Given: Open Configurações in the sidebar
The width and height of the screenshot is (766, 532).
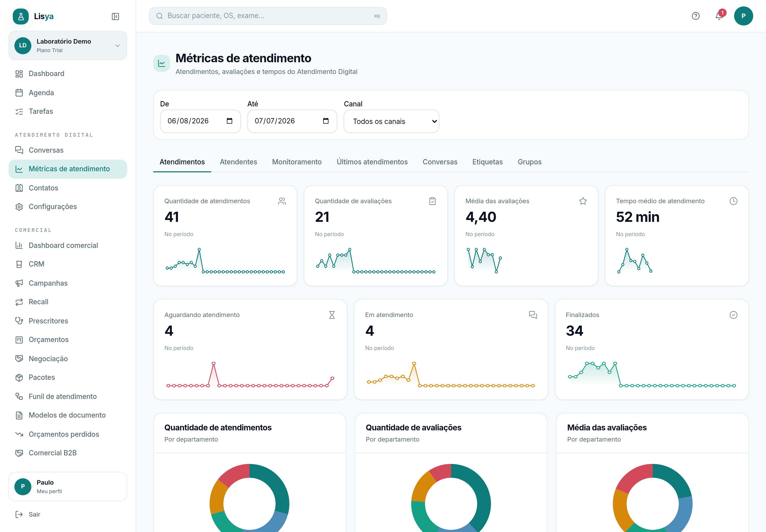Looking at the screenshot, I should [68, 207].
